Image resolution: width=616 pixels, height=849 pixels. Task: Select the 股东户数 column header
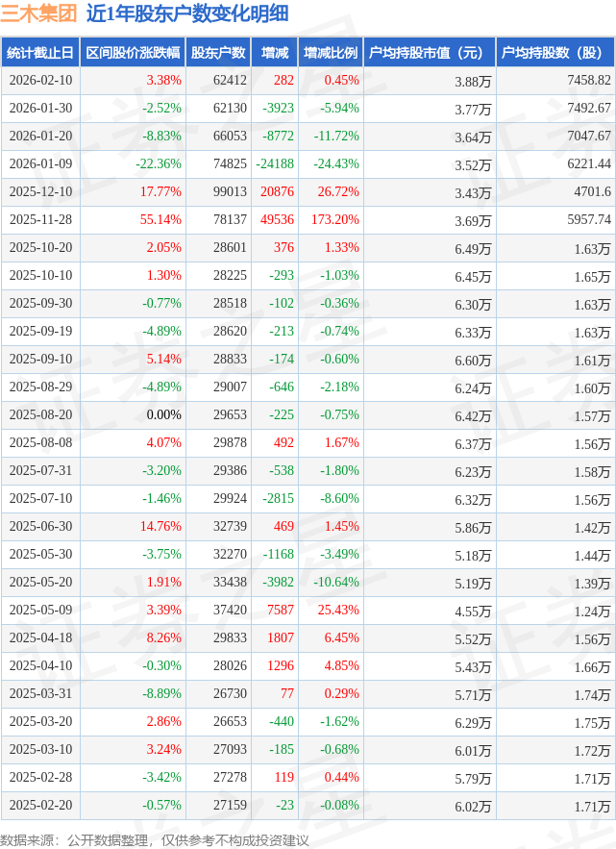pyautogui.click(x=218, y=53)
